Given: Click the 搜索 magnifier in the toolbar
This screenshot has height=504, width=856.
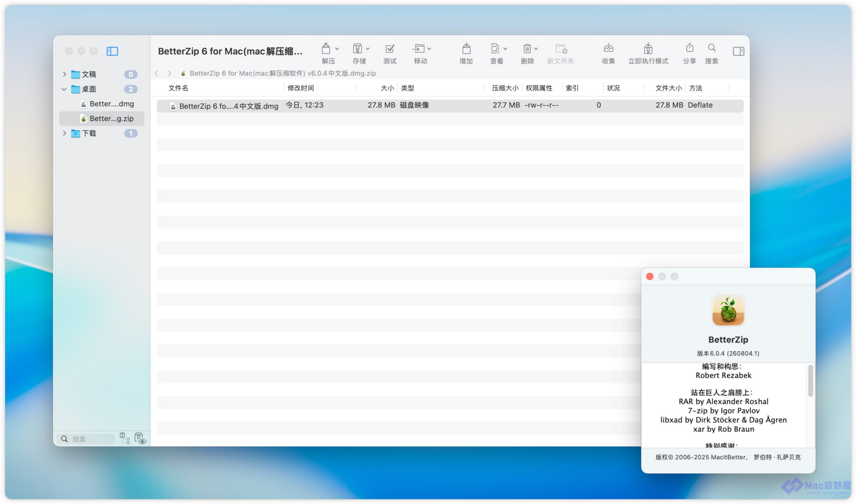Looking at the screenshot, I should pos(712,47).
